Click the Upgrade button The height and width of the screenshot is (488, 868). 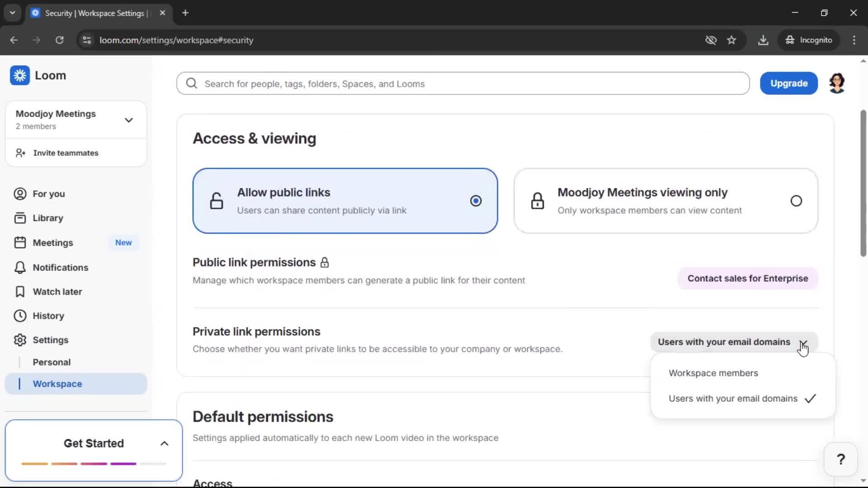point(788,83)
